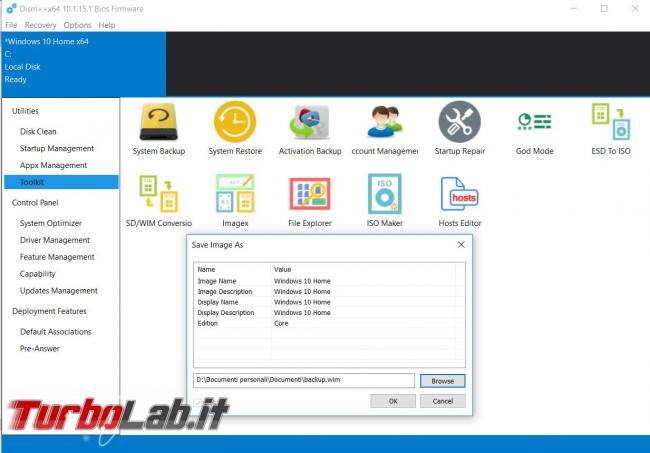Open the System Backup tool
This screenshot has width=650, height=453.
(158, 128)
